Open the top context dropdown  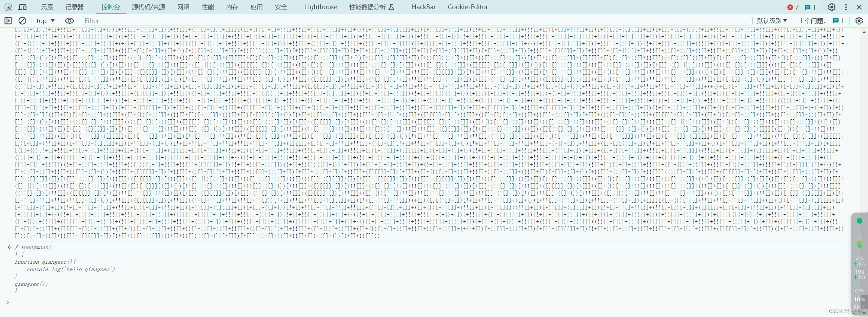pyautogui.click(x=45, y=21)
